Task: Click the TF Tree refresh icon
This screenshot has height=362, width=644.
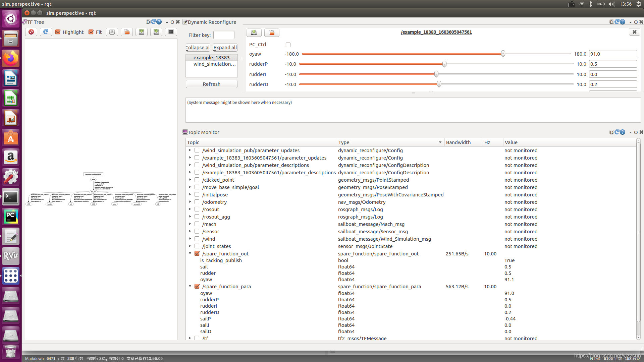Action: (46, 32)
